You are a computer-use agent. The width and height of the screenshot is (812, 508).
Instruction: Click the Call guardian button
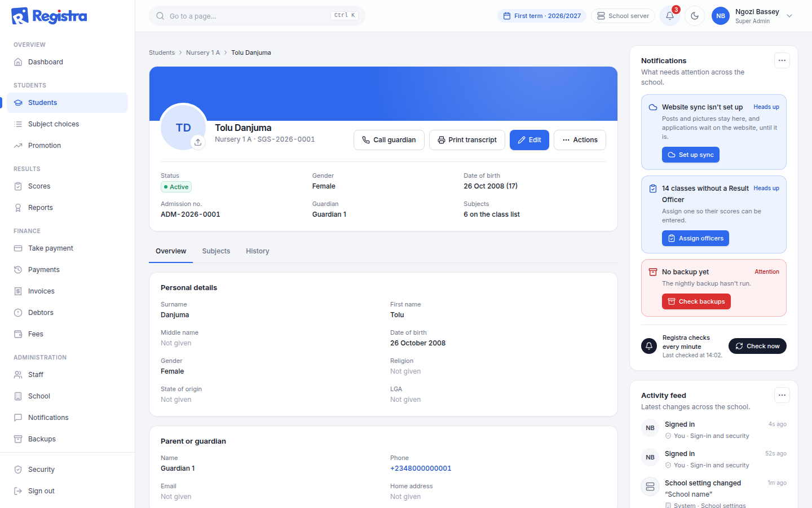pyautogui.click(x=389, y=140)
